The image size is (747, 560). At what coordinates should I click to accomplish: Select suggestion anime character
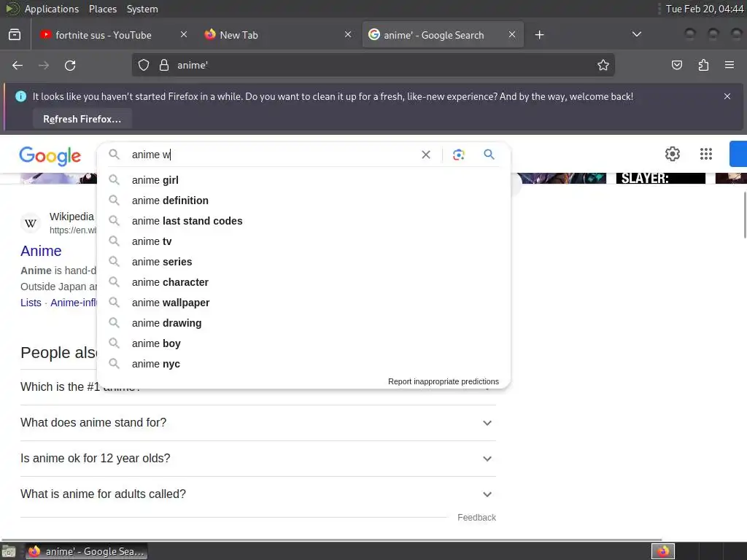click(303, 282)
